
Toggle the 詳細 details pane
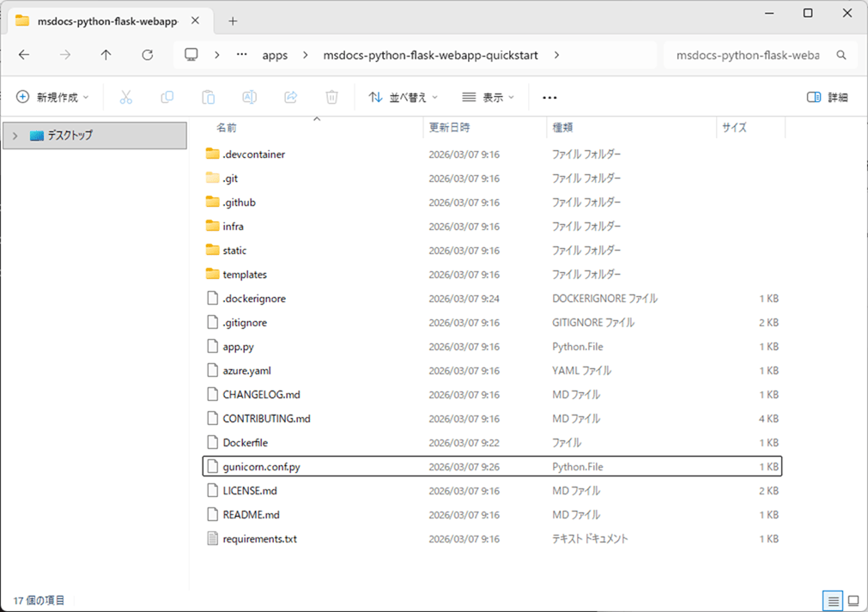pyautogui.click(x=827, y=98)
